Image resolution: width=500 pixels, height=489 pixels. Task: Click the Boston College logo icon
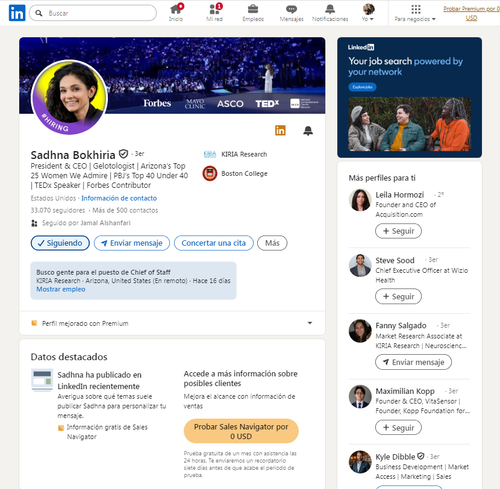210,174
